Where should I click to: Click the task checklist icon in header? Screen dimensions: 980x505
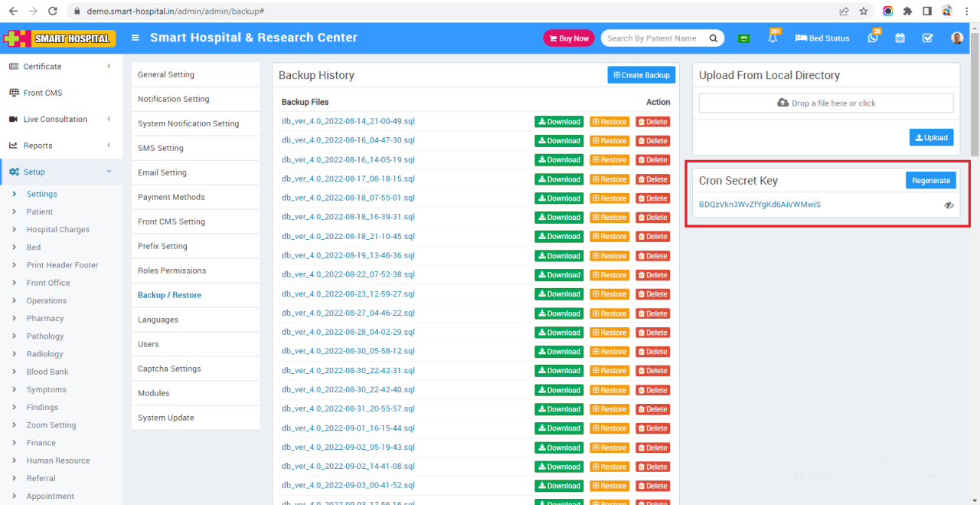(927, 37)
